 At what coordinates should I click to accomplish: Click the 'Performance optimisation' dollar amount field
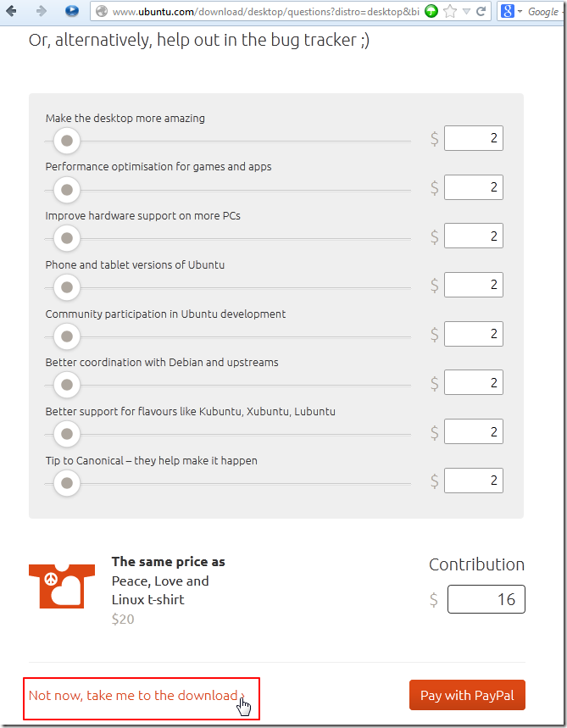coord(473,187)
